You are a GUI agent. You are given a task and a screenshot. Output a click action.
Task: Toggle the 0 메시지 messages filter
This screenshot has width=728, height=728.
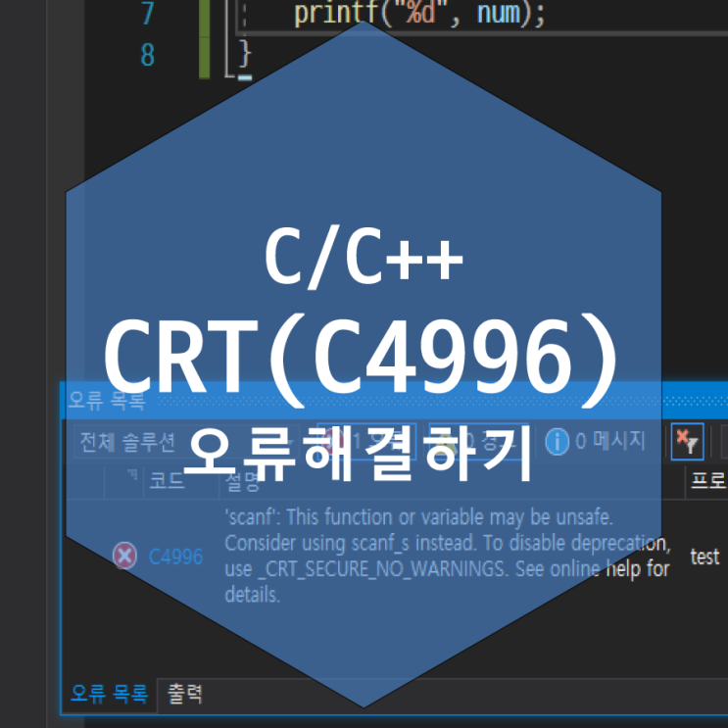[595, 441]
